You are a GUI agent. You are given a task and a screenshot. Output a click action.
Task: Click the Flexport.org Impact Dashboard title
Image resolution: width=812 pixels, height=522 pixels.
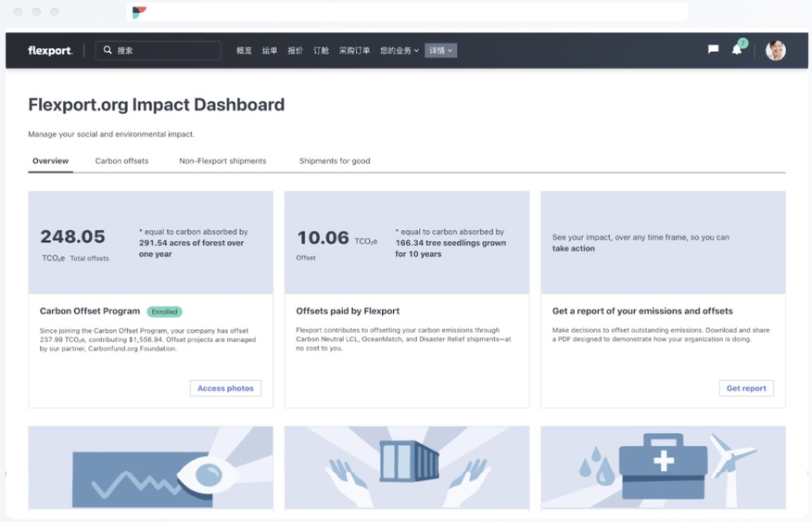pyautogui.click(x=157, y=105)
